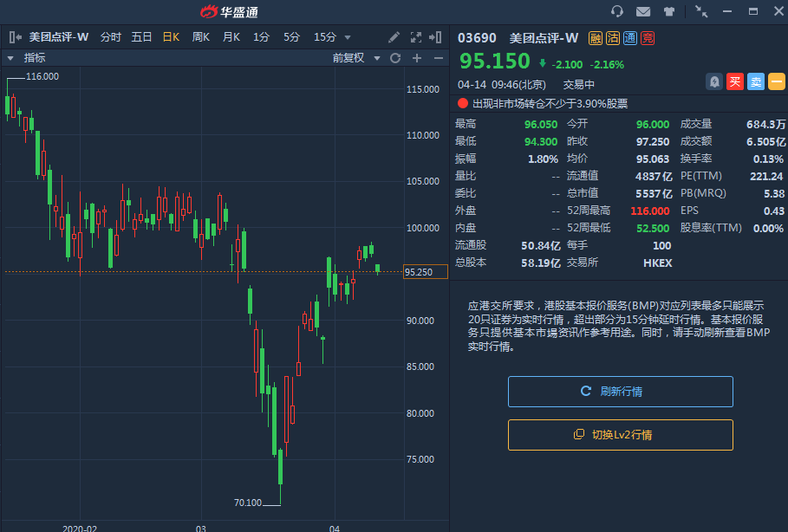The width and height of the screenshot is (788, 532).
Task: Click the 刷新行情 button
Action: tap(620, 392)
